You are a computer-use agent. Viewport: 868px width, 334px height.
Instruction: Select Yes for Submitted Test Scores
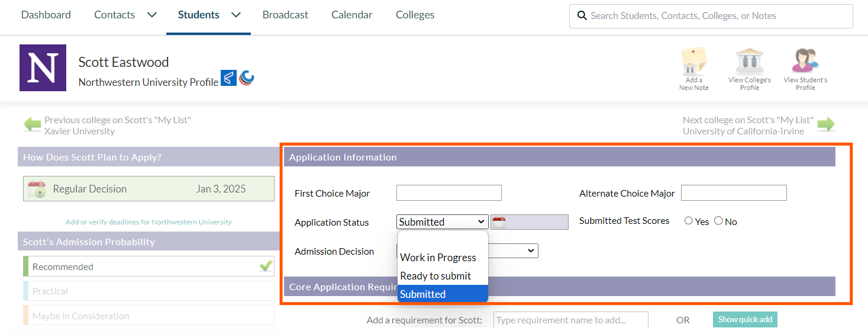(688, 221)
